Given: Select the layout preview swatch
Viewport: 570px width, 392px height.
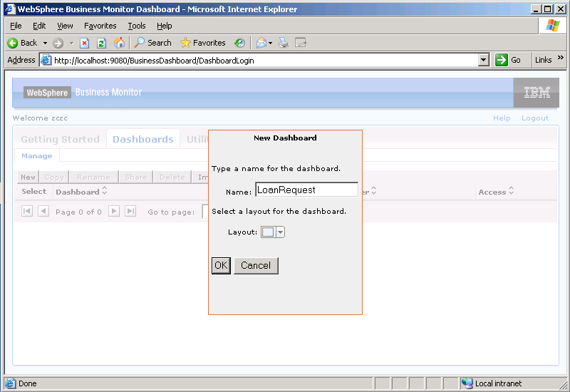Looking at the screenshot, I should coord(268,232).
